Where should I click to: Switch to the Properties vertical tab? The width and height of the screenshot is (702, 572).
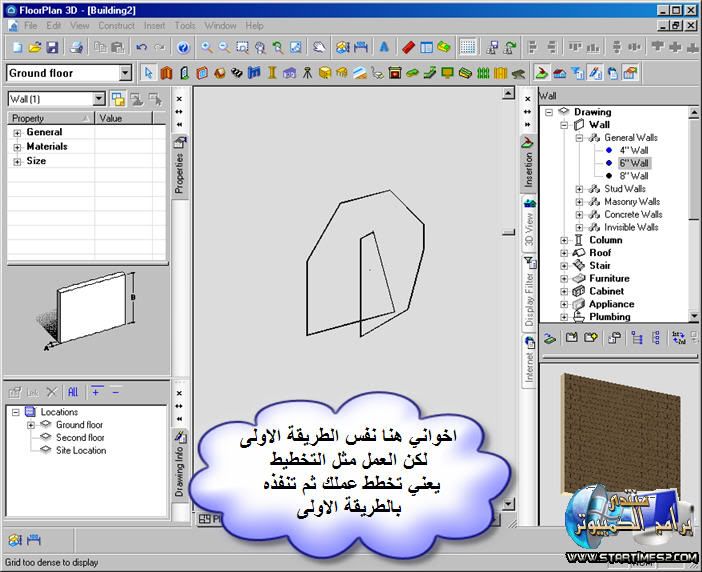coord(180,166)
